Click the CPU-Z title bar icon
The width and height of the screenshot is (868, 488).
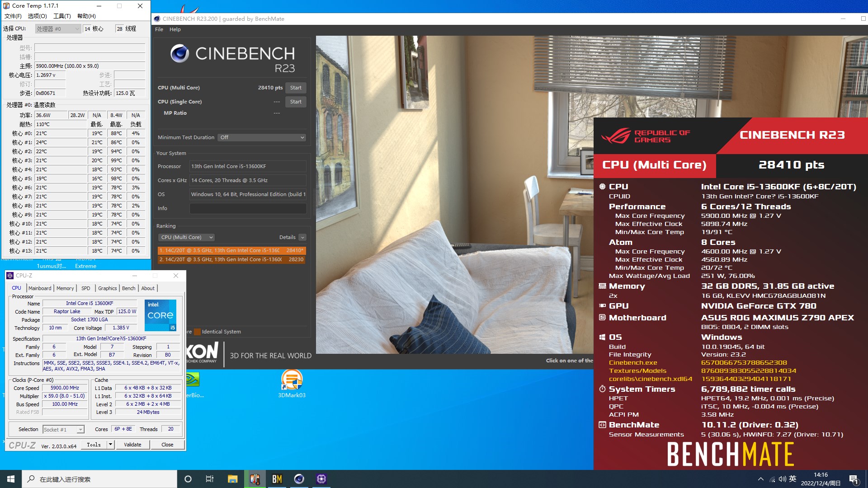tap(10, 276)
